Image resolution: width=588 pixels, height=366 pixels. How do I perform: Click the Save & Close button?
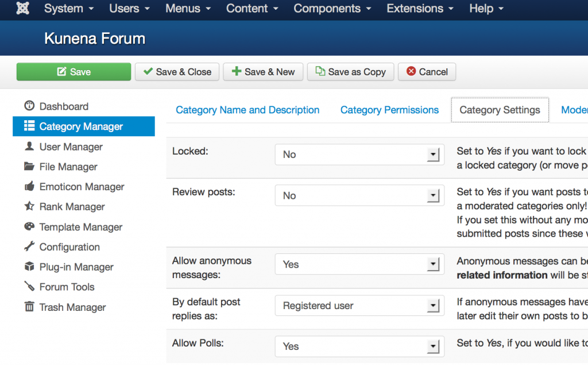(x=177, y=72)
